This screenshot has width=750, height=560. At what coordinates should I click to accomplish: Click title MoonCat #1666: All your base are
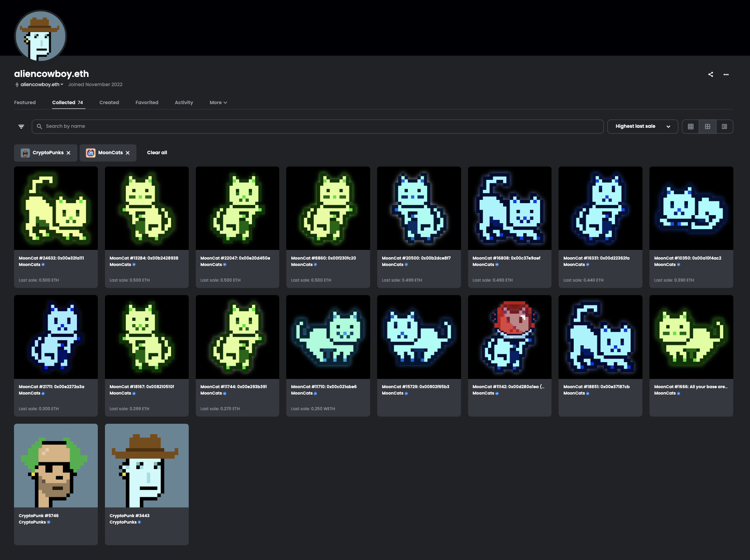[x=691, y=387]
